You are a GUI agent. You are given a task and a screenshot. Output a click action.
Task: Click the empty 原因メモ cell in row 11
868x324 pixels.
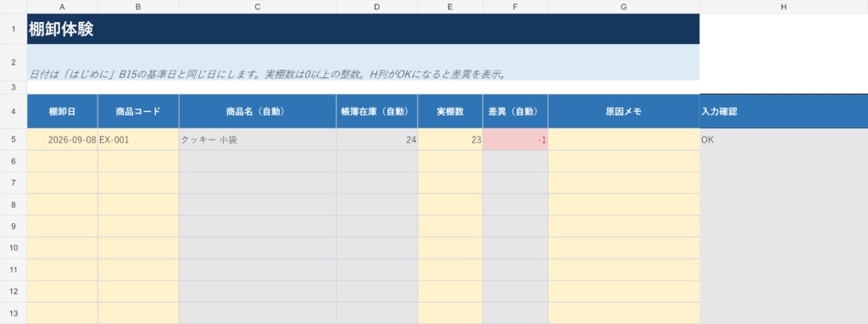624,270
